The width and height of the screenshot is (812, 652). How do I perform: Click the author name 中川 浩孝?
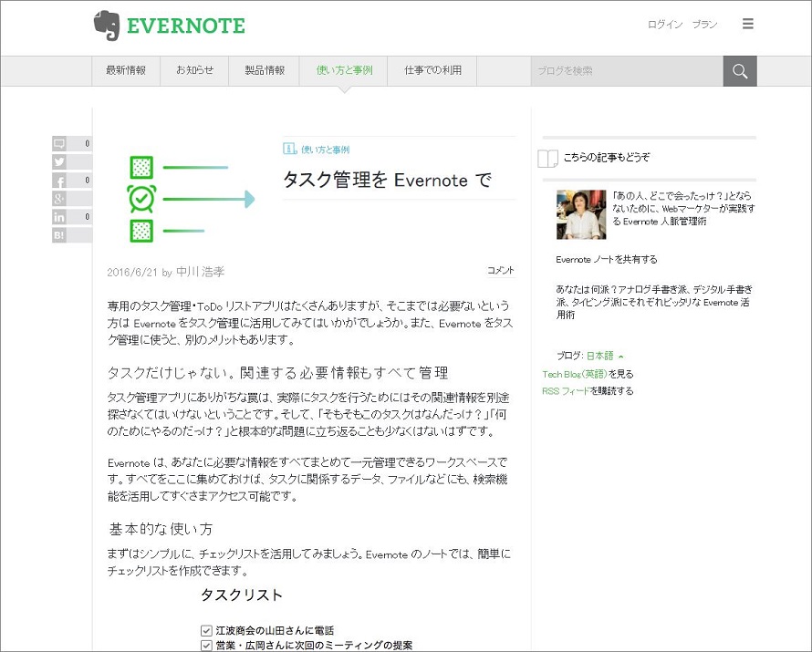tap(201, 272)
